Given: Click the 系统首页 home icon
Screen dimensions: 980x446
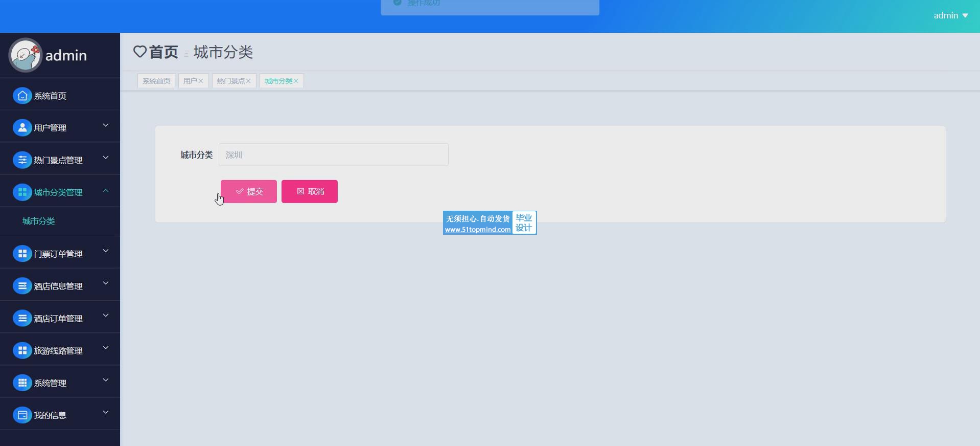Looking at the screenshot, I should (22, 96).
